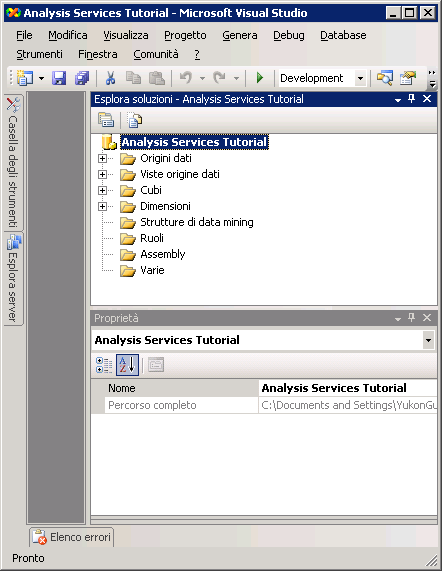Open the Visualizza menu

(126, 35)
